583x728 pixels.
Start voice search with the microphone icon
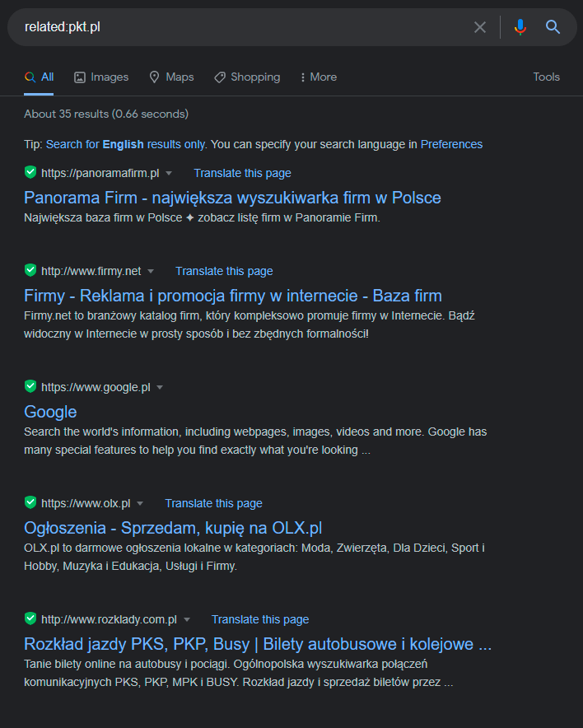[x=520, y=27]
